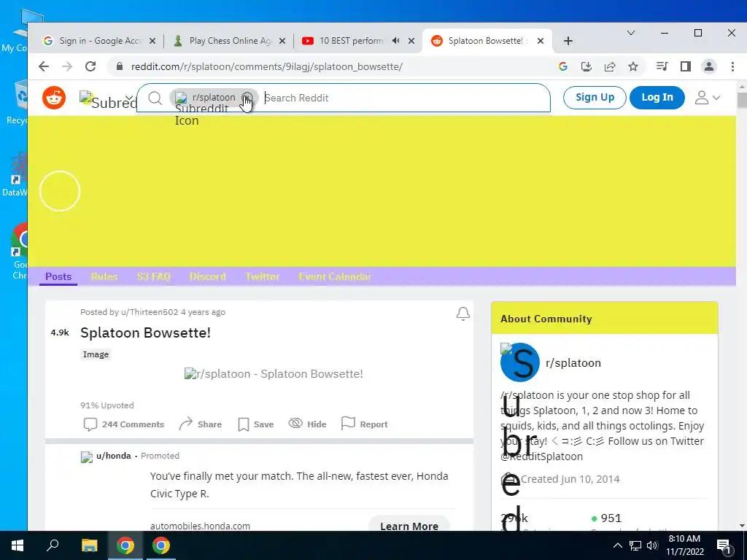Open the Chrome three-dot menu
This screenshot has height=560, width=747.
[732, 66]
